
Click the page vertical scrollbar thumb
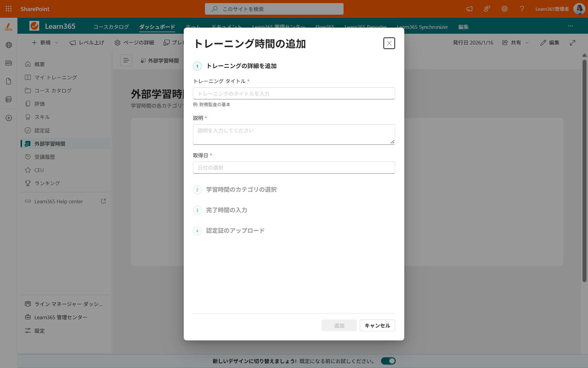pos(584,171)
